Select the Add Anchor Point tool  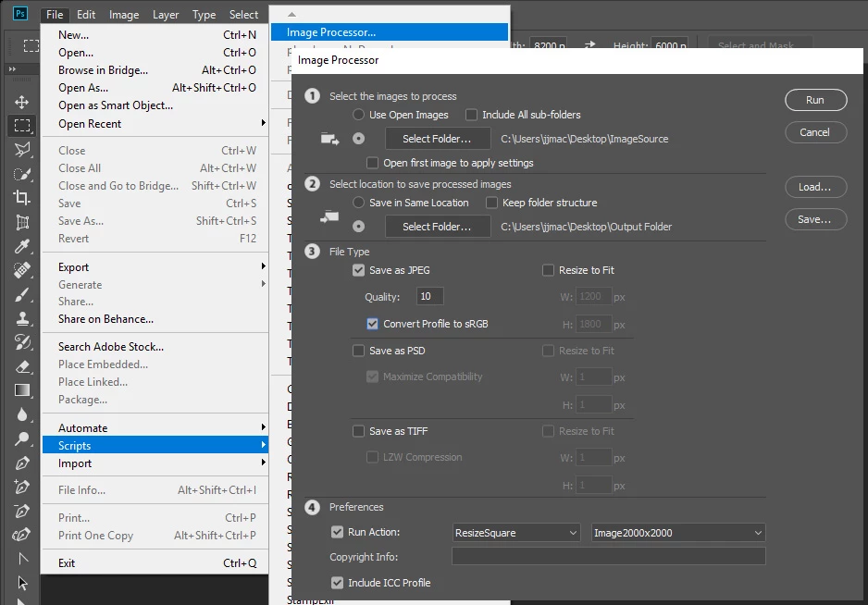21,488
